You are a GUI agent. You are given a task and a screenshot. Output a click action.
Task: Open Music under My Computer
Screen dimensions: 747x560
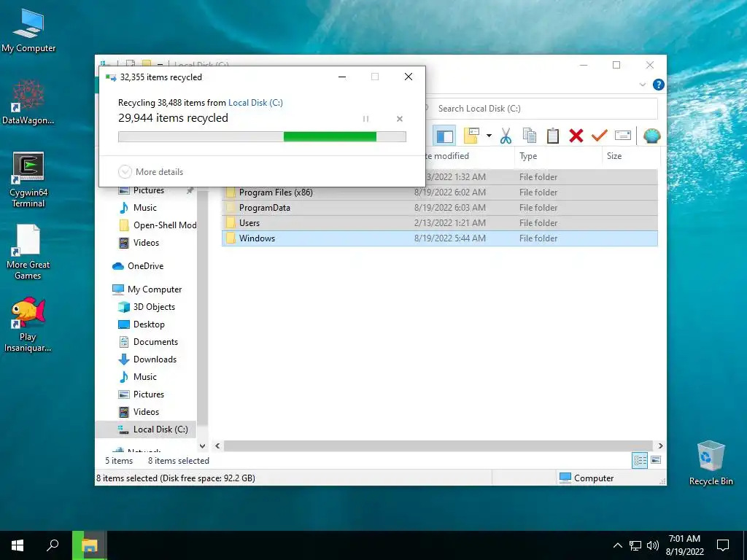pyautogui.click(x=138, y=377)
